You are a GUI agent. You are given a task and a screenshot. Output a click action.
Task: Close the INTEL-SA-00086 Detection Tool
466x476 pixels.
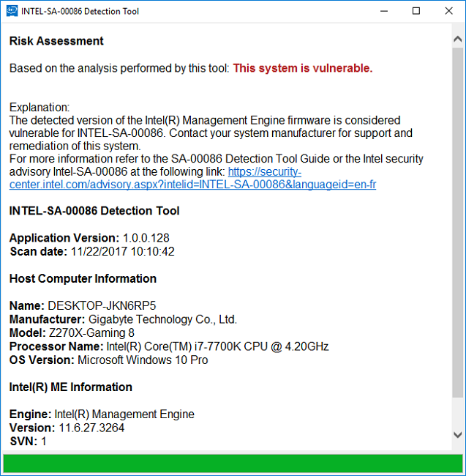point(448,11)
